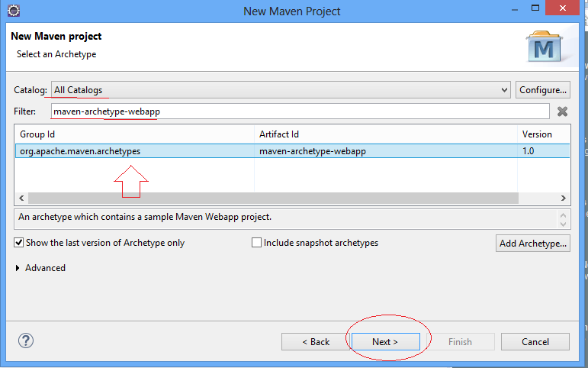Click the description box's up scroll arrow
Image resolution: width=588 pixels, height=368 pixels.
point(563,215)
